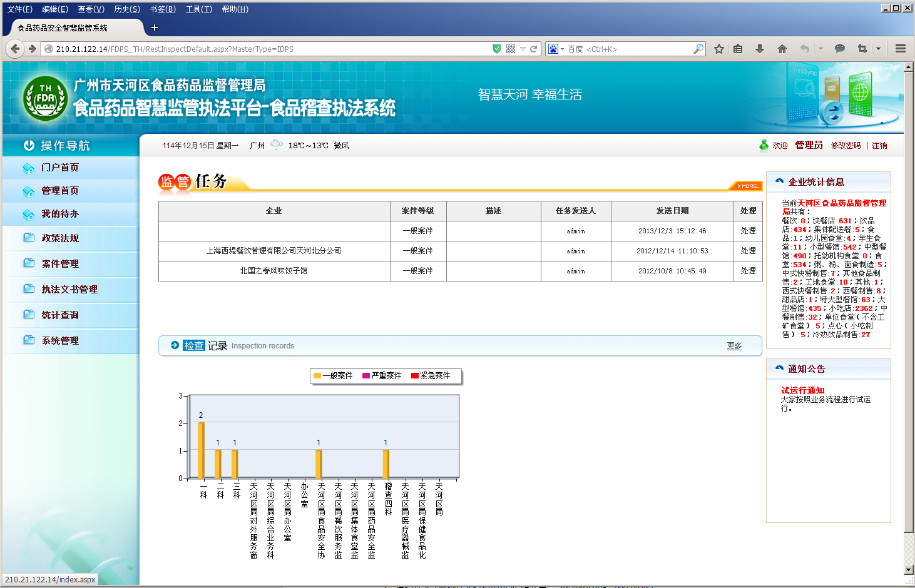
Task: Click the browser back arrow button
Action: click(x=16, y=49)
